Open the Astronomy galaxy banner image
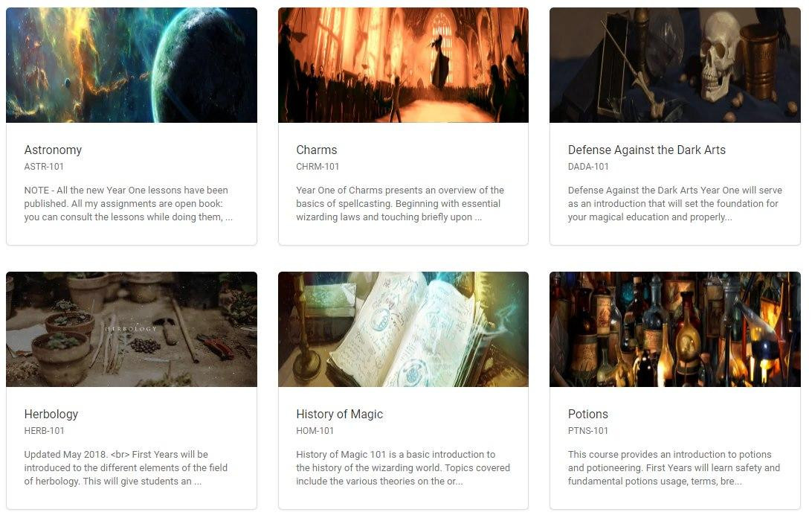 [x=132, y=65]
